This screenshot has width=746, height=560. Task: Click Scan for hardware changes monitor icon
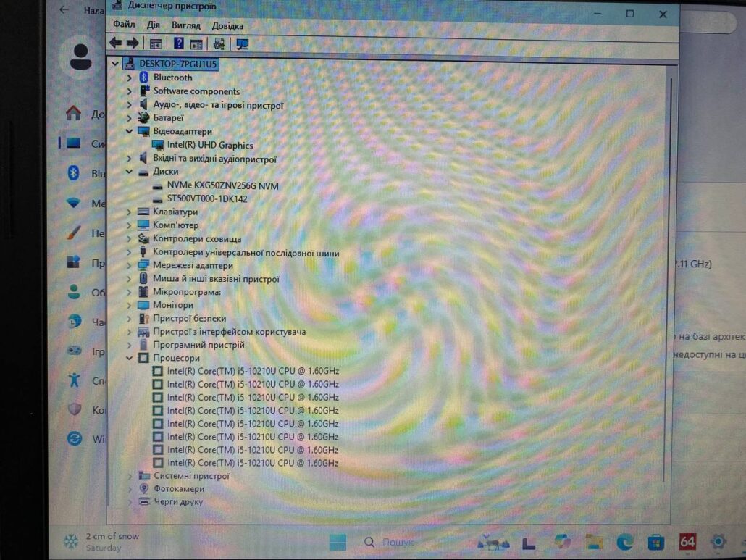click(x=242, y=44)
